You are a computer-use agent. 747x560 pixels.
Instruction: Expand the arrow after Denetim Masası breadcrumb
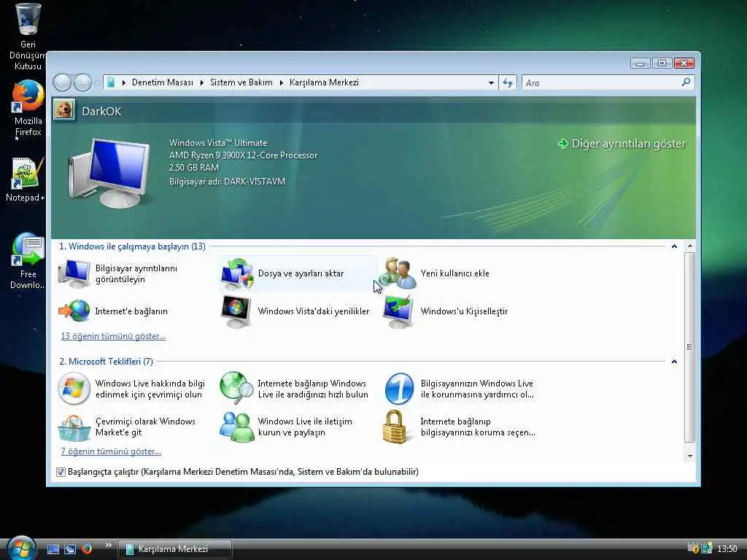point(201,83)
